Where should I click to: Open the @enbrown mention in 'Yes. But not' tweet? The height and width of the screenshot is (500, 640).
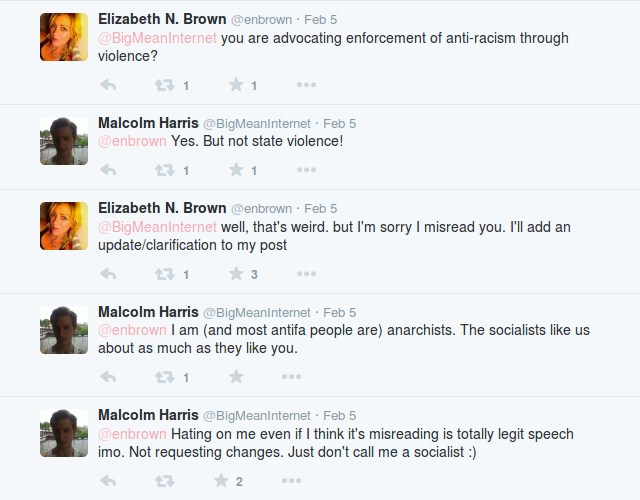point(132,141)
